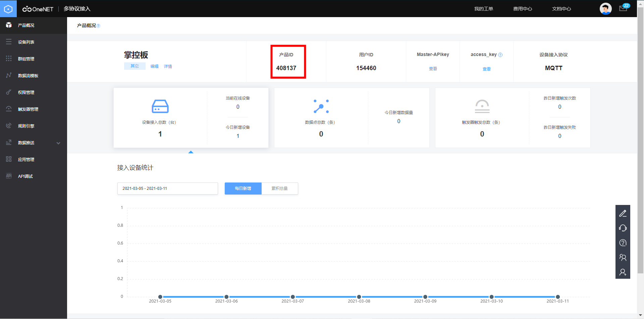The image size is (644, 319).
Task: Click the 数据推送 icon
Action: pyautogui.click(x=9, y=143)
